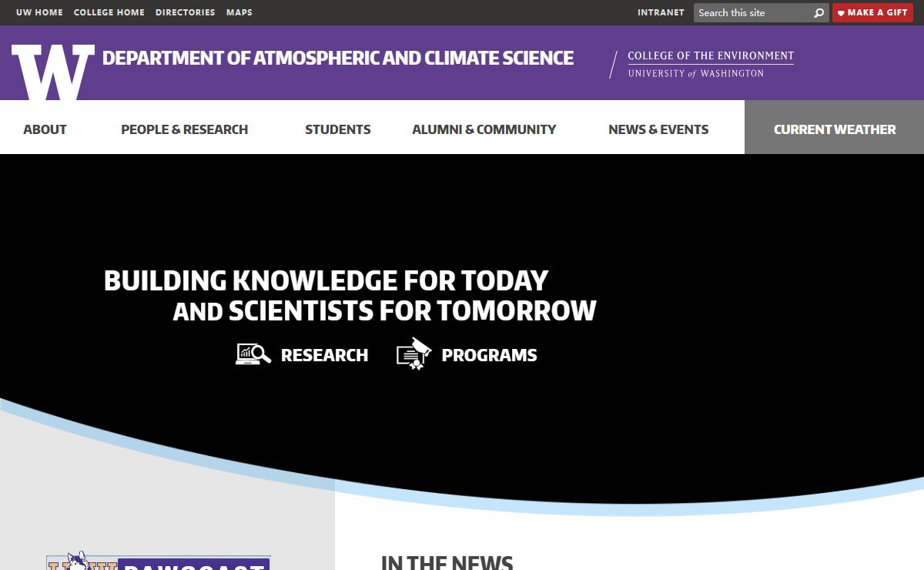Focus the Search this site field
The height and width of the screenshot is (570, 924).
(753, 12)
